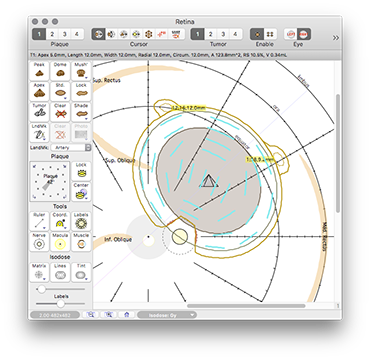Enable the single-dot Enable option
Viewport: 370px width, 360px height.
pyautogui.click(x=257, y=34)
